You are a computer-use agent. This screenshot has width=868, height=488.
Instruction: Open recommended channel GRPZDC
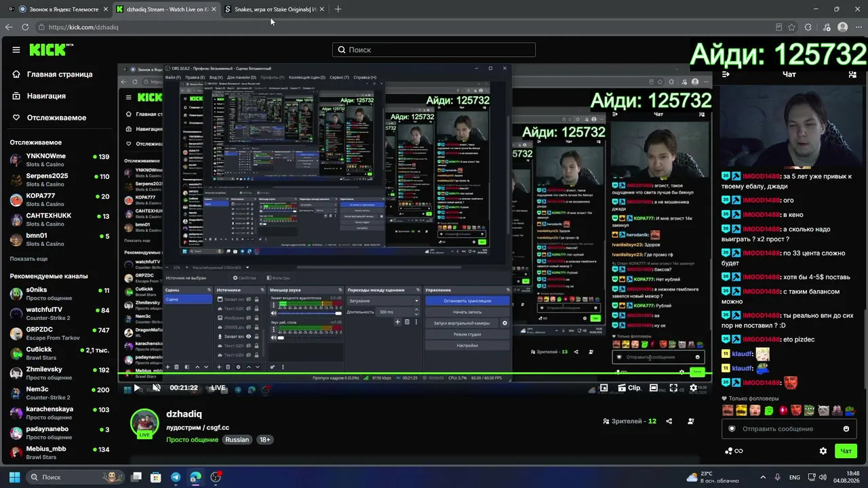[x=59, y=333]
